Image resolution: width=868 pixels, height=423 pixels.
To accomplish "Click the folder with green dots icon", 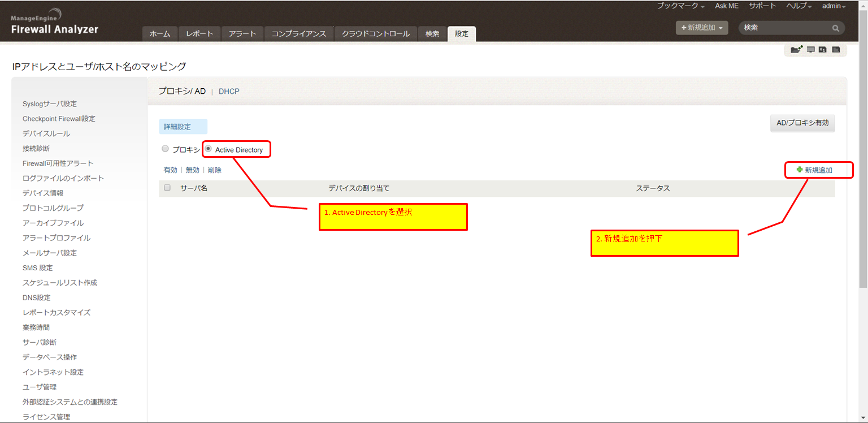I will point(796,50).
